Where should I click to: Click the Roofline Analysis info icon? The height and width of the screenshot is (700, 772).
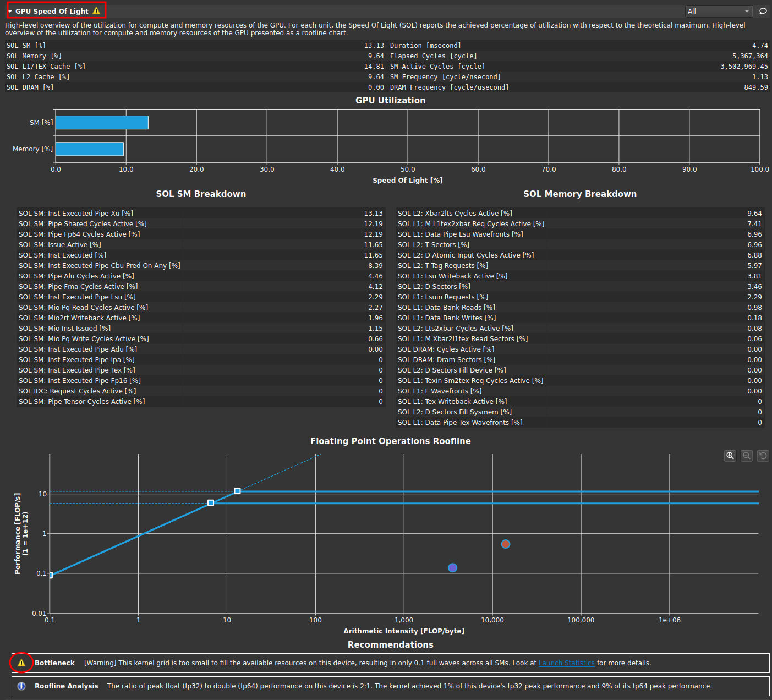21,686
